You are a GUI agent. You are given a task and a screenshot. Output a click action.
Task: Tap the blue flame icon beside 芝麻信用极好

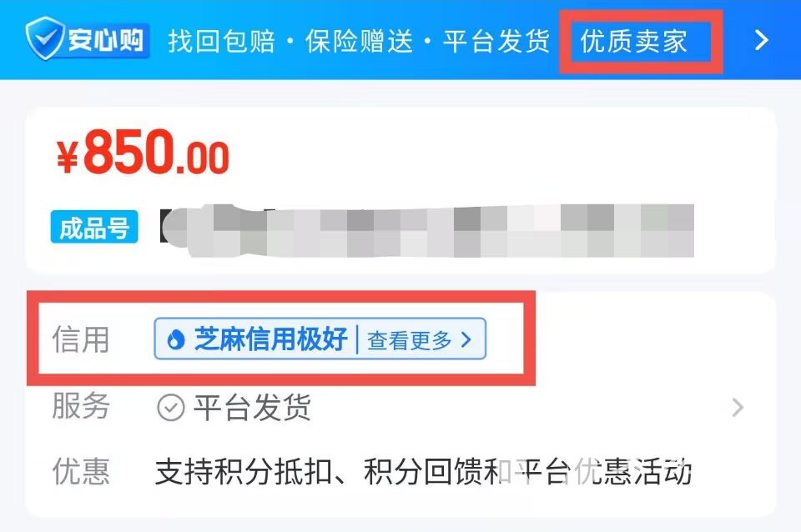coord(176,339)
